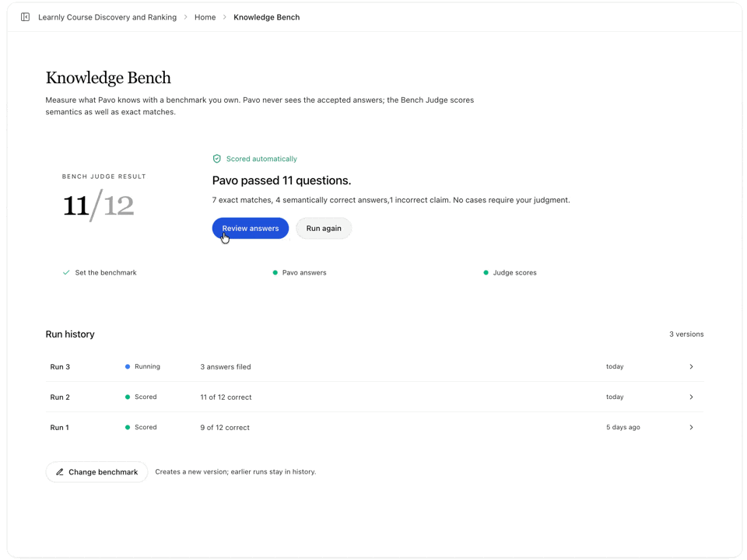Open Run 3 via its chevron
The height and width of the screenshot is (560, 747).
pyautogui.click(x=691, y=366)
